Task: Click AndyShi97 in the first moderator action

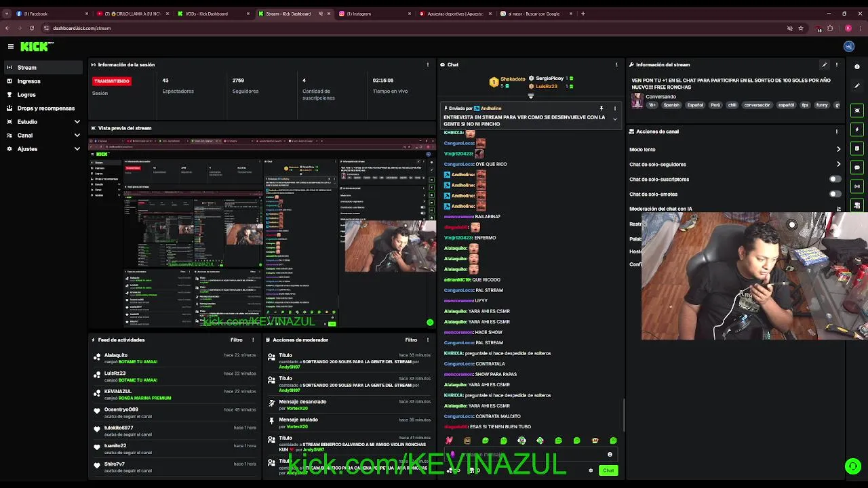Action: 290,367
